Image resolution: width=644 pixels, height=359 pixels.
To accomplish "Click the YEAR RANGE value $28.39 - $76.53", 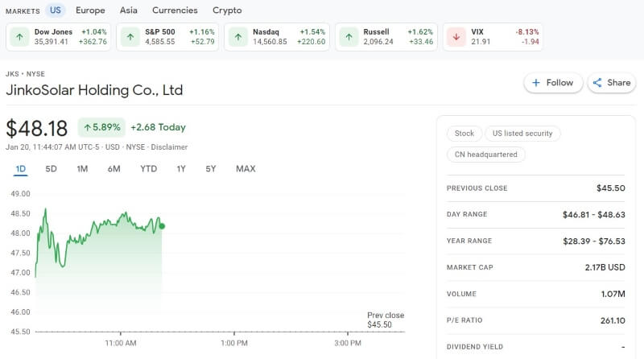I will click(594, 241).
